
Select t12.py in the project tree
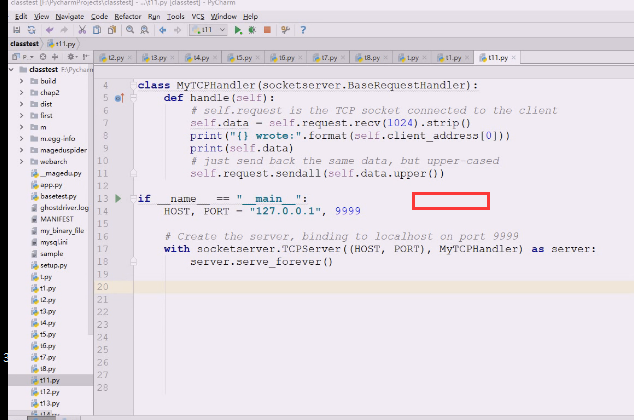(49, 392)
